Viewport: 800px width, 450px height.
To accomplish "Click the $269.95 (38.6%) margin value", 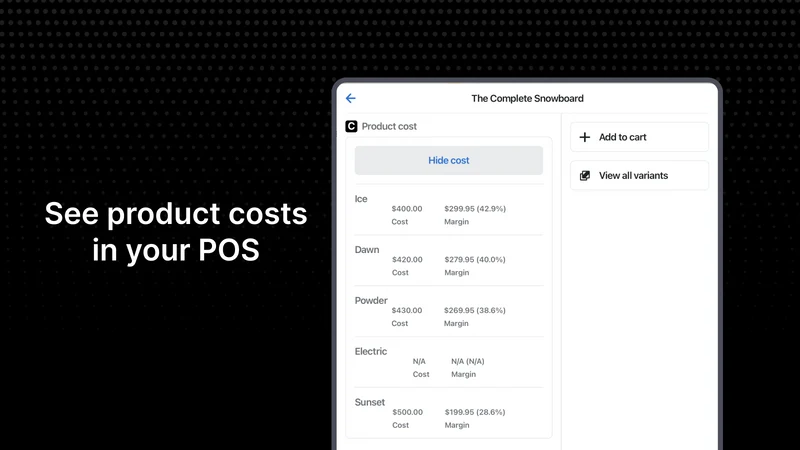I will click(x=474, y=310).
